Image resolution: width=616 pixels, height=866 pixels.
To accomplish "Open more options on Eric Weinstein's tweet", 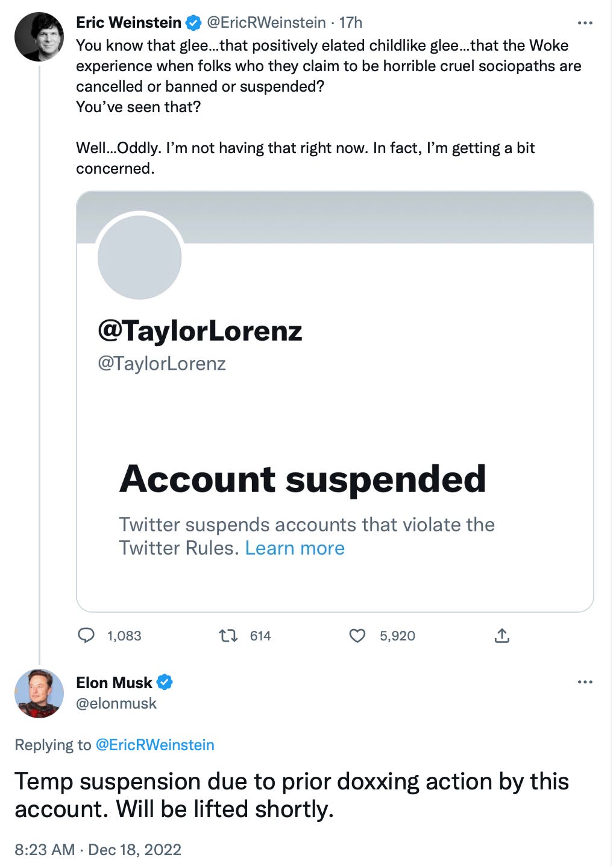I will pos(585,23).
